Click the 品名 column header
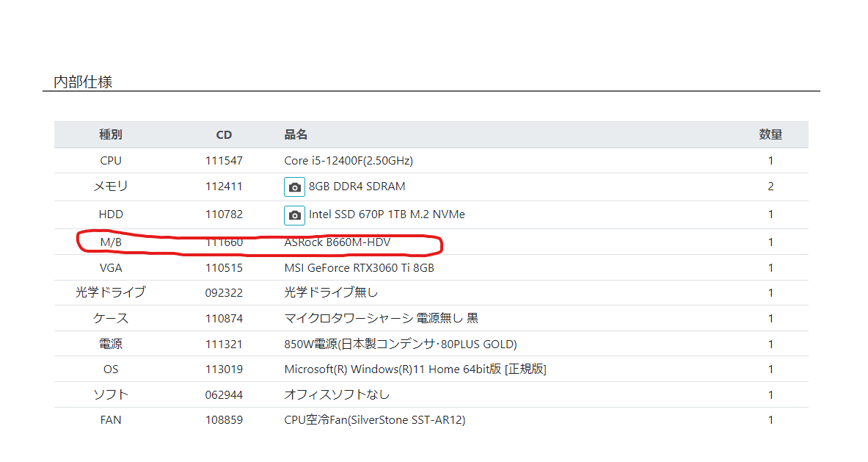868x462 pixels. tap(296, 134)
